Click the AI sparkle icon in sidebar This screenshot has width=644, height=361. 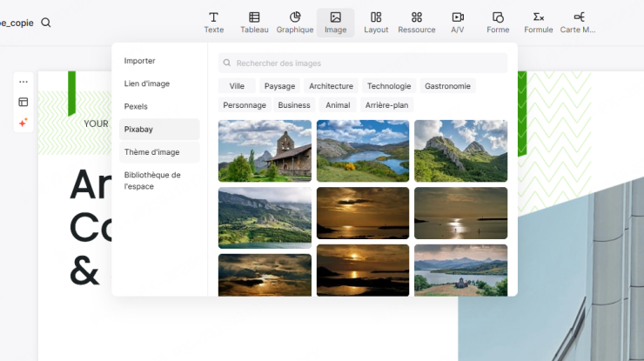23,123
